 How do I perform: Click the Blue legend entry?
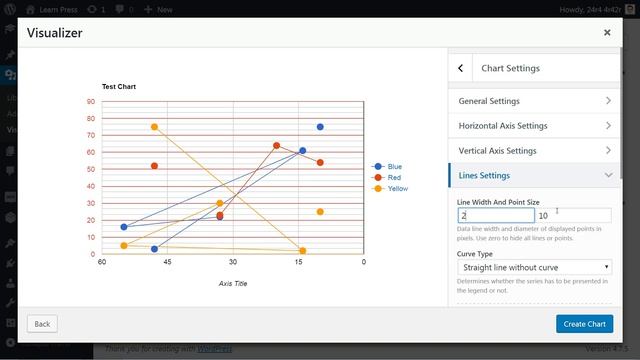[x=387, y=167]
